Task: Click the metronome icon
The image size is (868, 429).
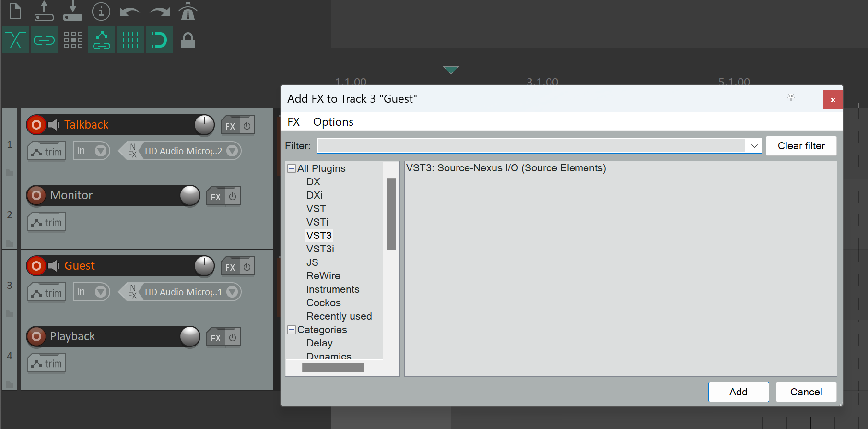Action: [x=188, y=11]
